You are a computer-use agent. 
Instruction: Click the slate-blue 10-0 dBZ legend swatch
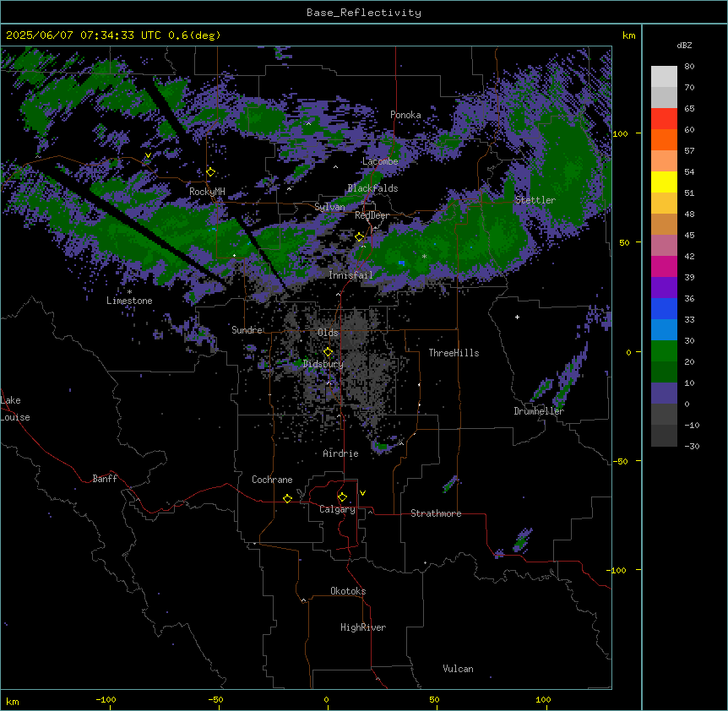pyautogui.click(x=664, y=393)
